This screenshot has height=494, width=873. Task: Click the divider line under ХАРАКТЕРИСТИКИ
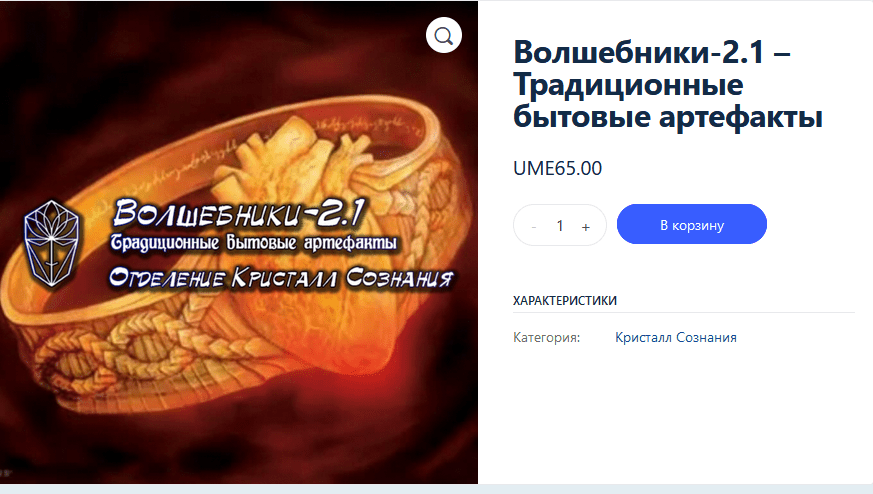point(684,312)
